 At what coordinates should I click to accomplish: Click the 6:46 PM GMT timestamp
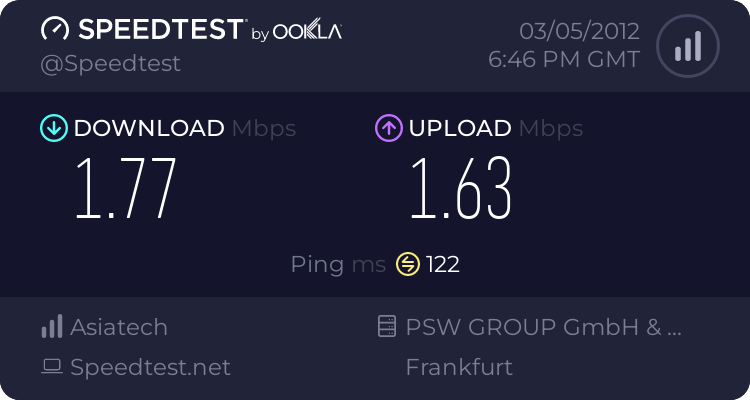[x=563, y=60]
